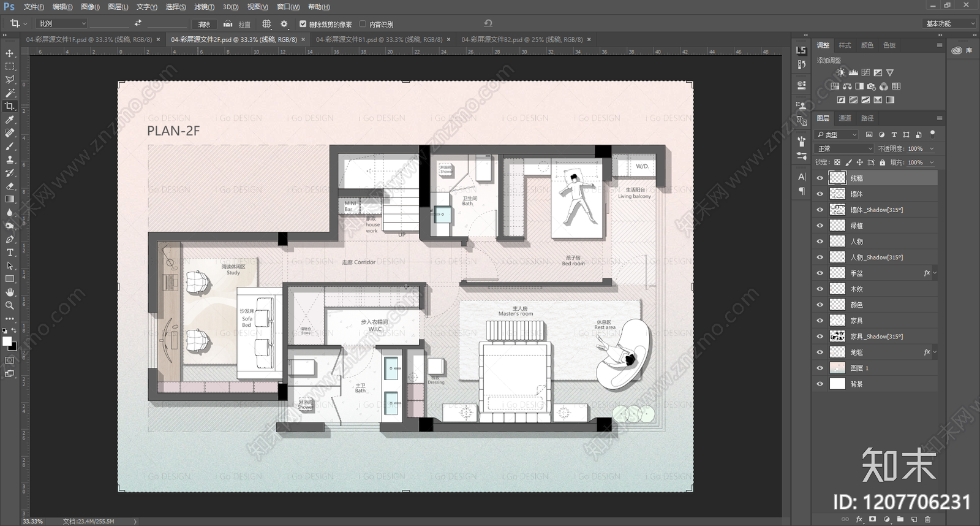Select the Zoom tool

10,305
